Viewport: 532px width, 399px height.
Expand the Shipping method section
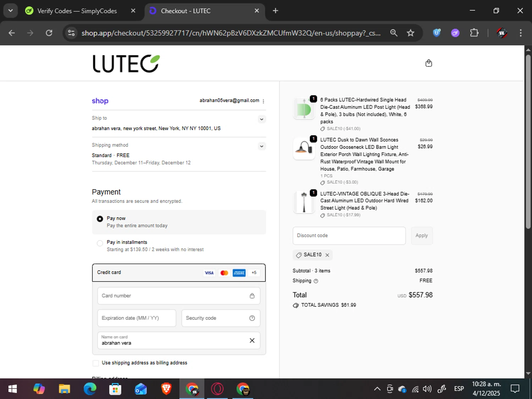click(261, 146)
